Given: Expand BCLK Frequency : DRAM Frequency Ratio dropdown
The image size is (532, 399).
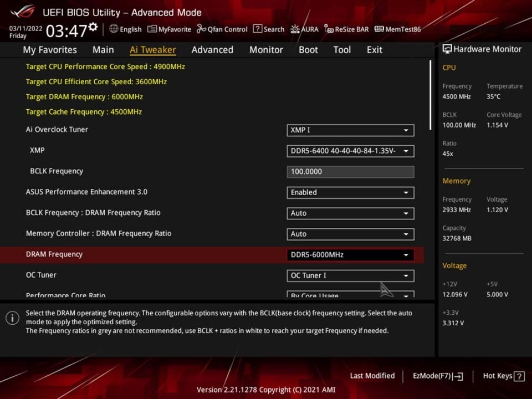Looking at the screenshot, I should 350,213.
